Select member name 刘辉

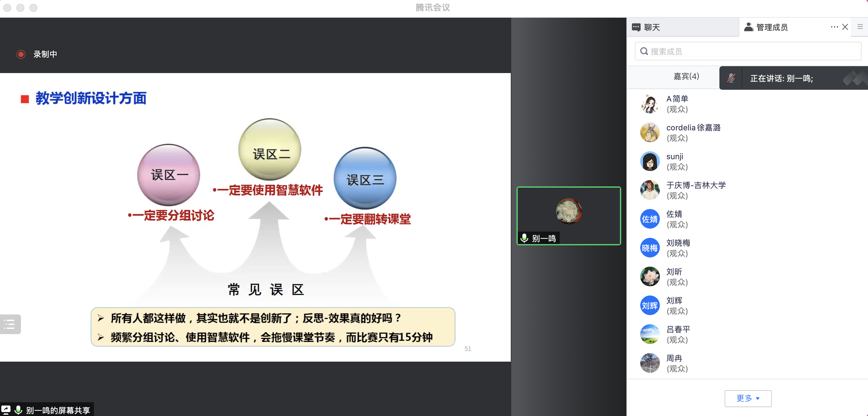click(x=674, y=300)
